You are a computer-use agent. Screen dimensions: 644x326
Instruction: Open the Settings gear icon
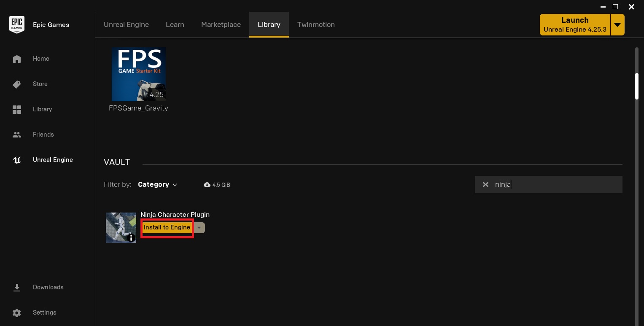(x=17, y=313)
